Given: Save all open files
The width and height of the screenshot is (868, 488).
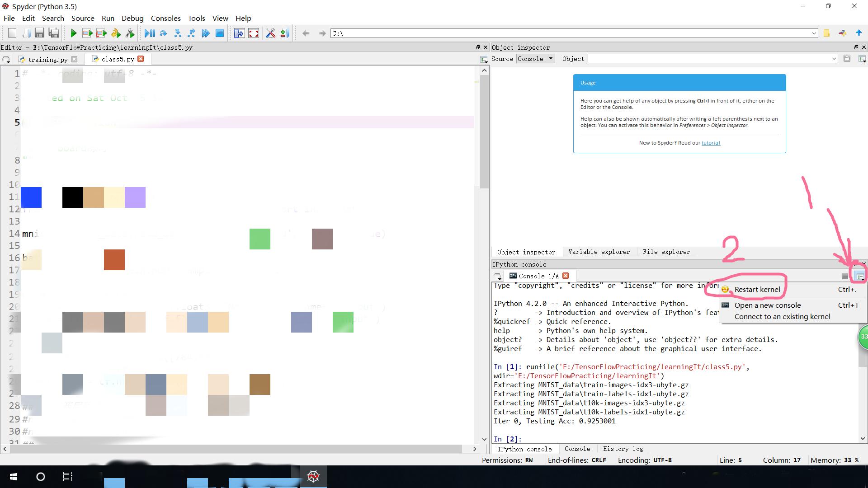Looking at the screenshot, I should (x=54, y=33).
